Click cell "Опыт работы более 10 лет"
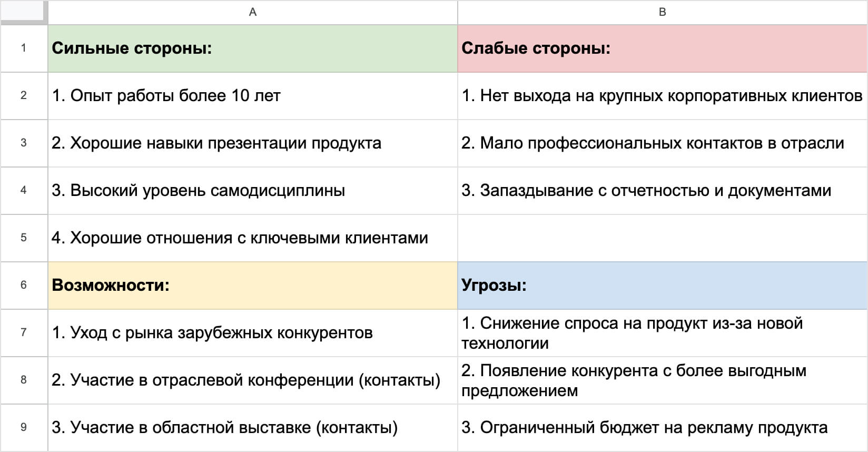The width and height of the screenshot is (868, 452). (x=252, y=96)
